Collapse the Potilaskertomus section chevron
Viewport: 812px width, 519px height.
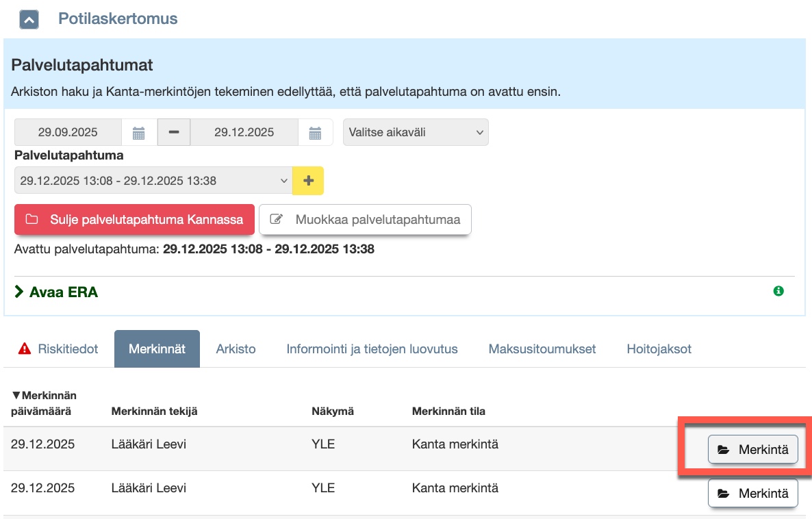point(29,19)
